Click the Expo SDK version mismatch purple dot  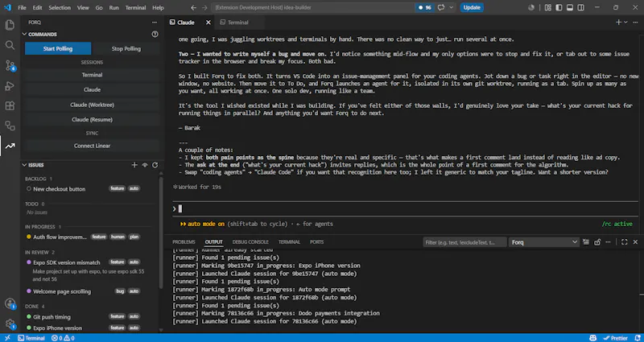[29, 262]
